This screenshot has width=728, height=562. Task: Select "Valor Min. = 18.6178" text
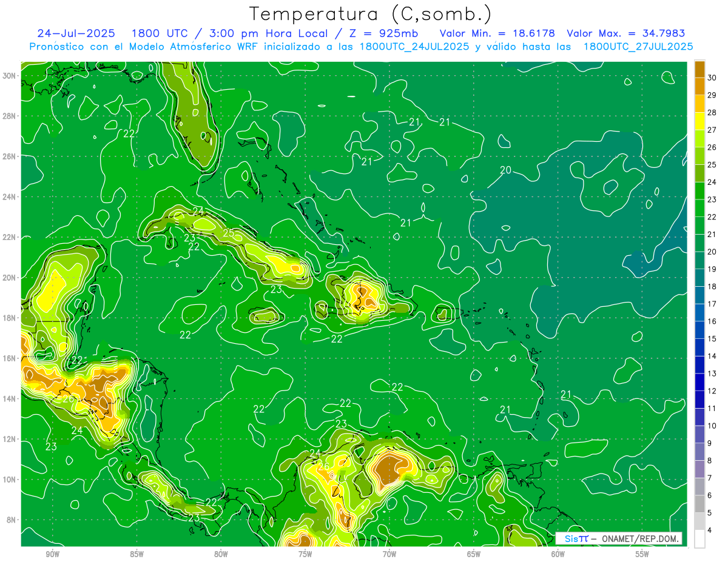click(x=497, y=33)
